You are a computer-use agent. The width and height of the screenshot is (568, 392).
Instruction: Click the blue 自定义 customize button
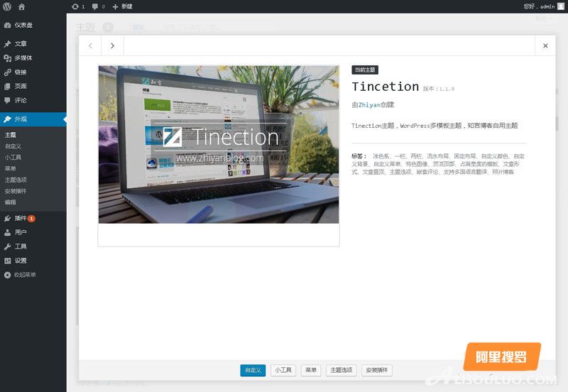(x=253, y=370)
